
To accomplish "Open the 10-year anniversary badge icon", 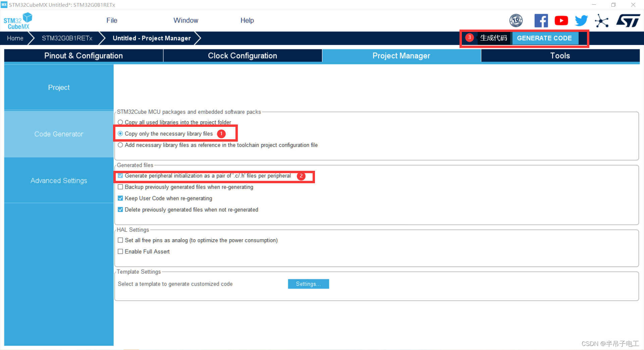I will pyautogui.click(x=516, y=21).
